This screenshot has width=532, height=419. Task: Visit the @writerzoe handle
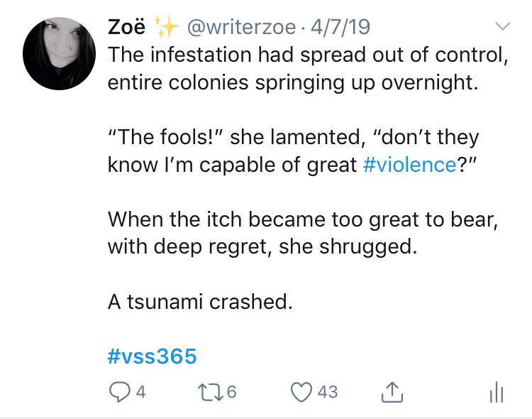242,27
